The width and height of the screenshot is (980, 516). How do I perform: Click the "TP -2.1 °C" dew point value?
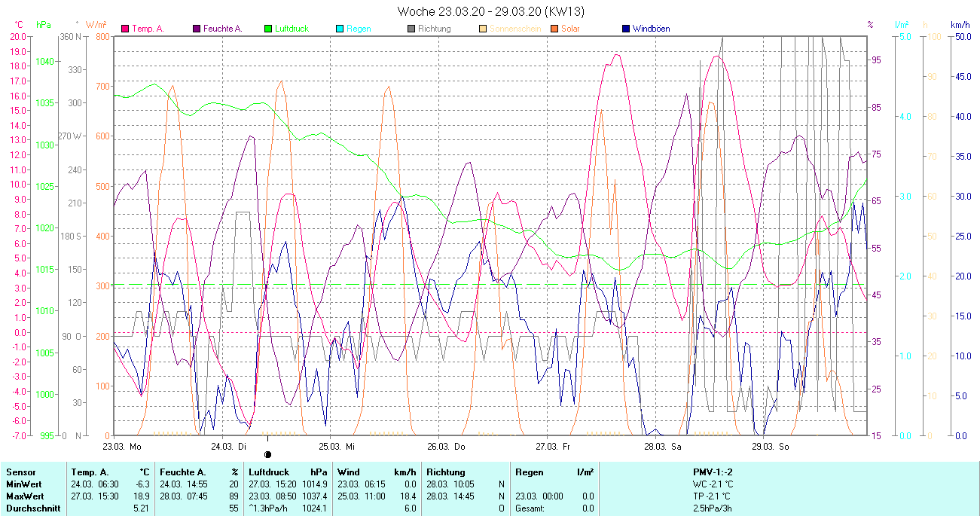coord(712,496)
